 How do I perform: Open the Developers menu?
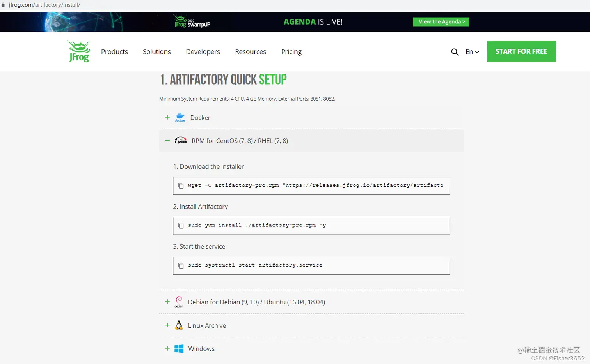click(203, 52)
